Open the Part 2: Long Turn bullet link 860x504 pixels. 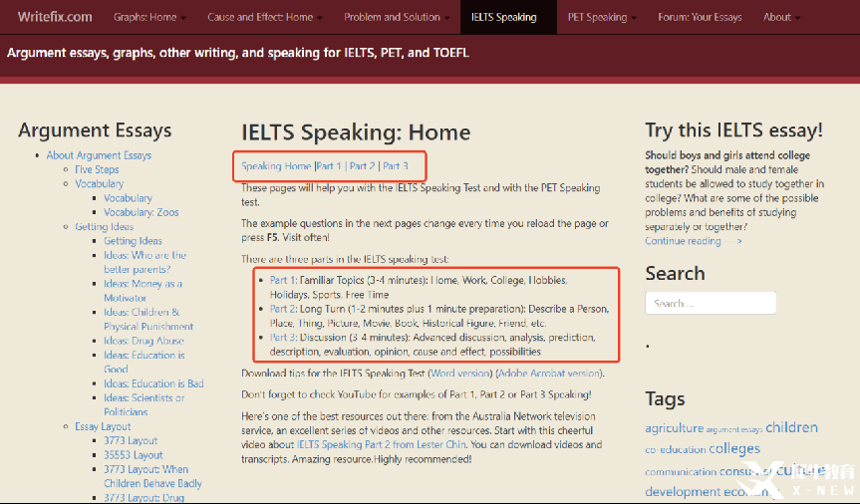click(x=283, y=309)
